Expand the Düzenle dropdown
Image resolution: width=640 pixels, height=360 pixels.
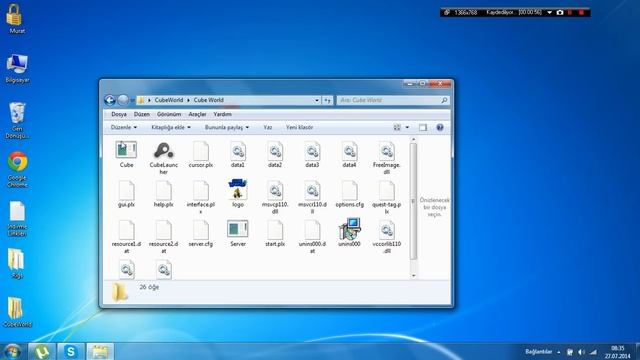(124, 127)
